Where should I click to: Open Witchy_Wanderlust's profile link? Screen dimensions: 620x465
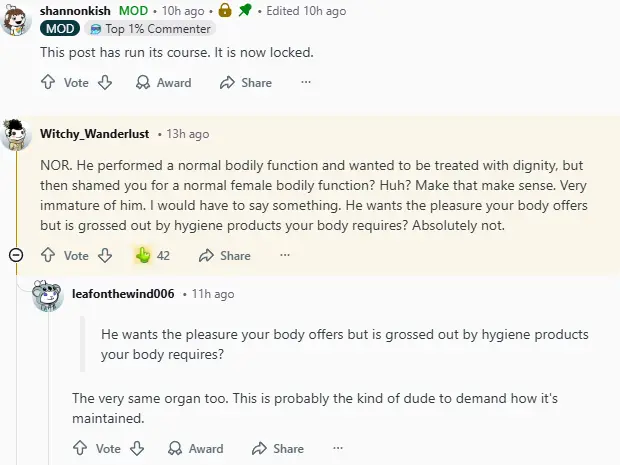point(95,134)
